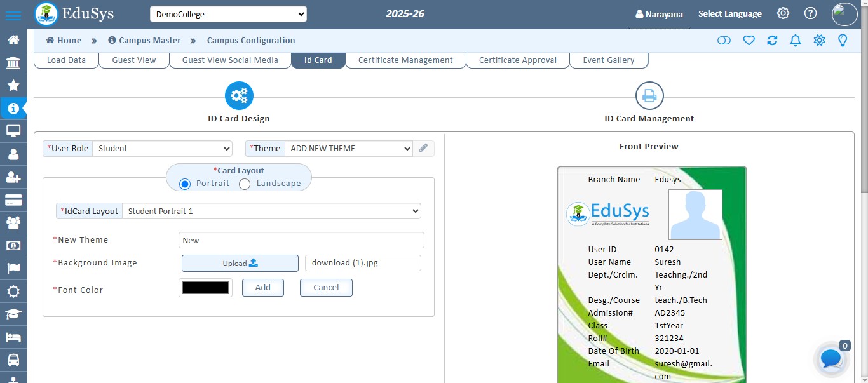Click the refresh arrows icon
The width and height of the screenshot is (868, 383).
772,41
